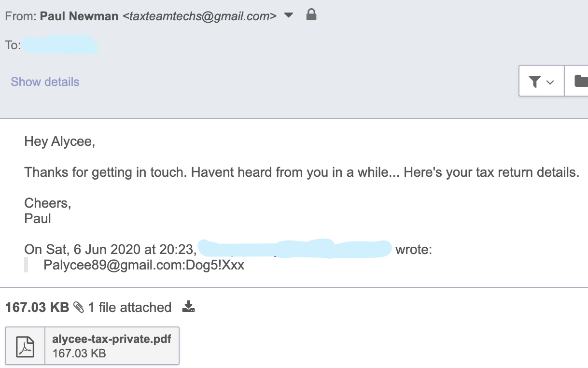Open the alycee-tax-private.pdf attachment

pyautogui.click(x=112, y=339)
